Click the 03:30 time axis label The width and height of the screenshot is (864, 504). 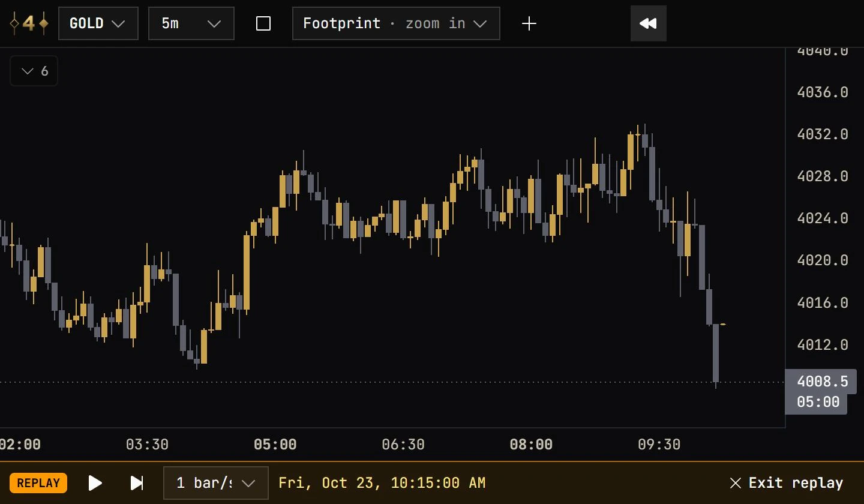point(147,445)
